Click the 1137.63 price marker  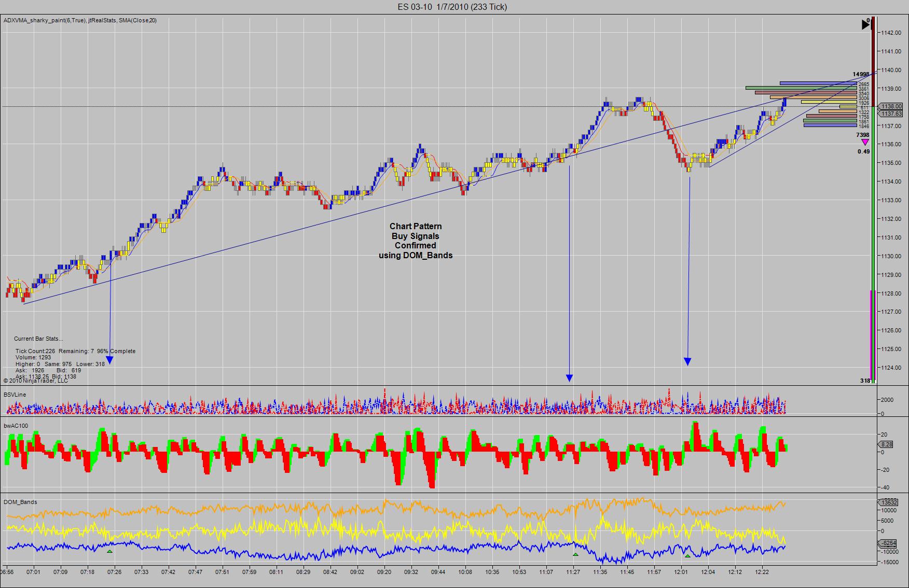click(x=891, y=114)
